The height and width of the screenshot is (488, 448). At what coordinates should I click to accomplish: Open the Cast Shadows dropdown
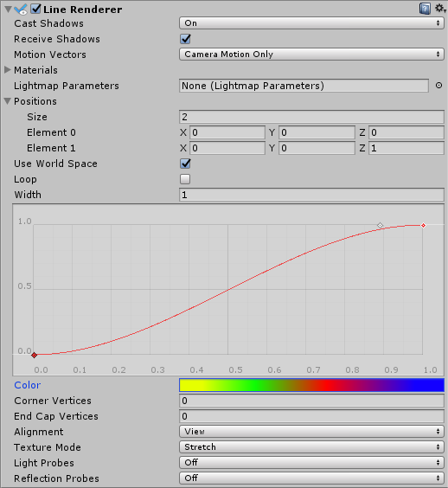coord(311,23)
